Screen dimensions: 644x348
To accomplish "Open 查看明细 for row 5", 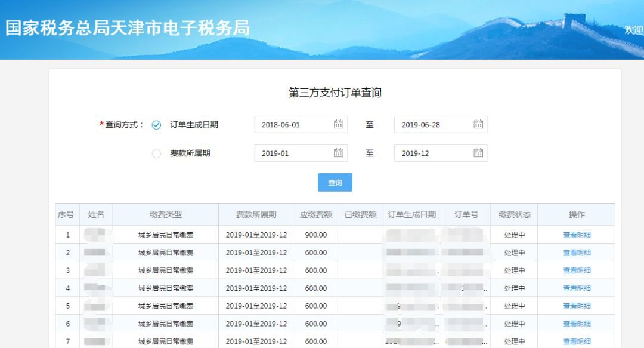I will pos(577,306).
